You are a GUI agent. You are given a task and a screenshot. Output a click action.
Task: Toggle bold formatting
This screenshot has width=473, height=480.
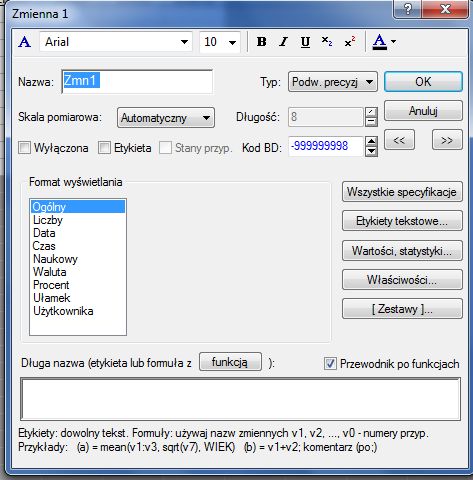click(x=262, y=42)
